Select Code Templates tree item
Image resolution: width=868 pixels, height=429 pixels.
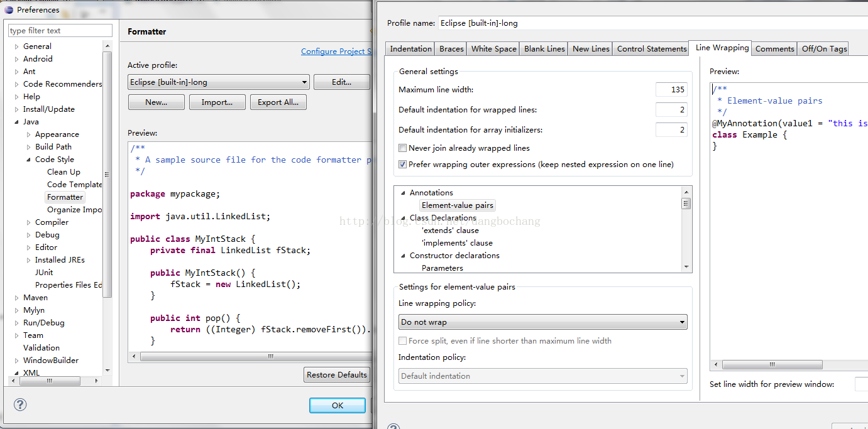click(74, 185)
